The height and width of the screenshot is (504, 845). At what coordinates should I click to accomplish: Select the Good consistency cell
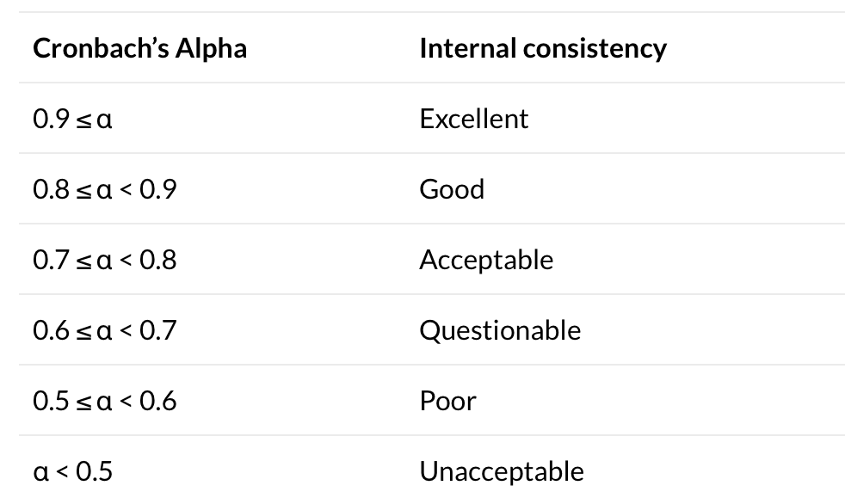point(452,189)
